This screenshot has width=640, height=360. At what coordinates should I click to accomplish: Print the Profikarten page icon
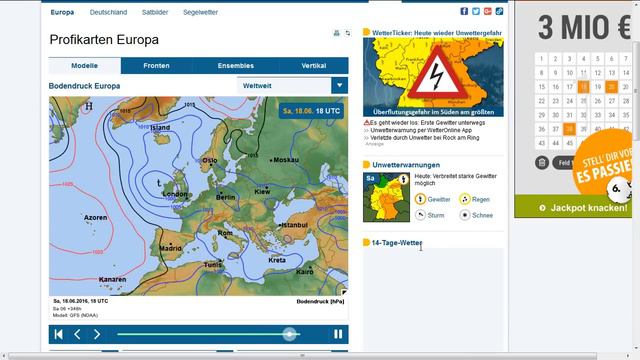[336, 33]
